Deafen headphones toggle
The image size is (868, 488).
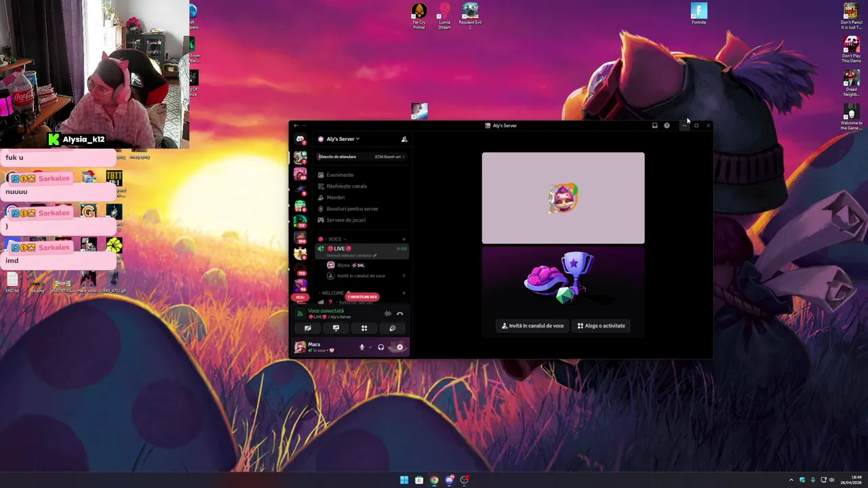pyautogui.click(x=381, y=347)
